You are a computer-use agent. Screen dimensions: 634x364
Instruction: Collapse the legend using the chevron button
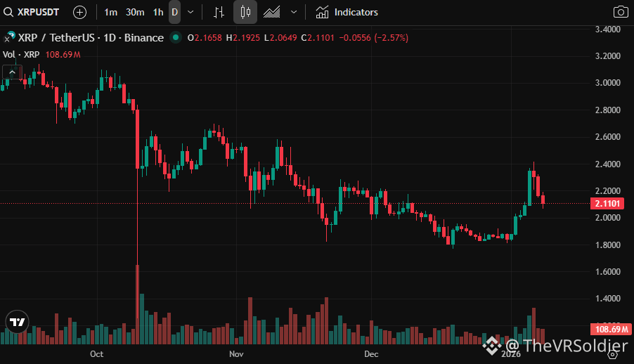point(12,72)
